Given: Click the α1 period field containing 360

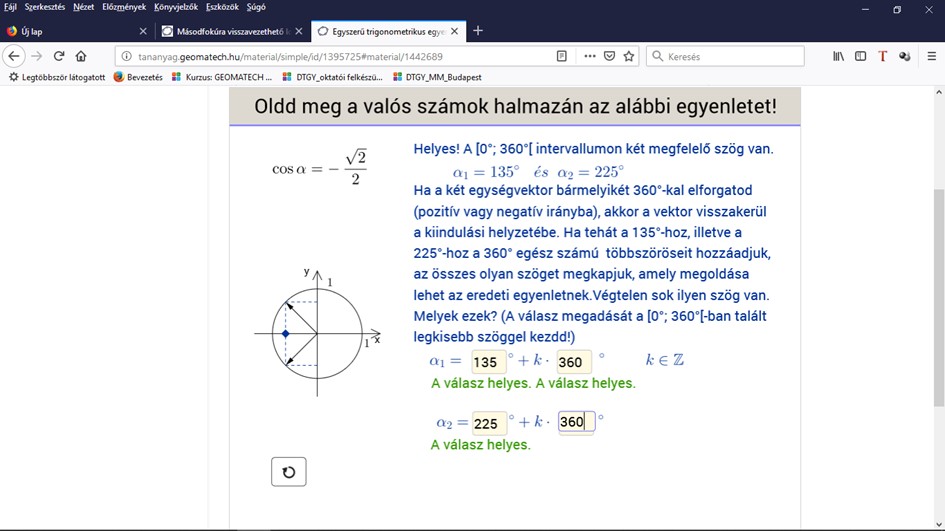Looking at the screenshot, I should tap(574, 362).
